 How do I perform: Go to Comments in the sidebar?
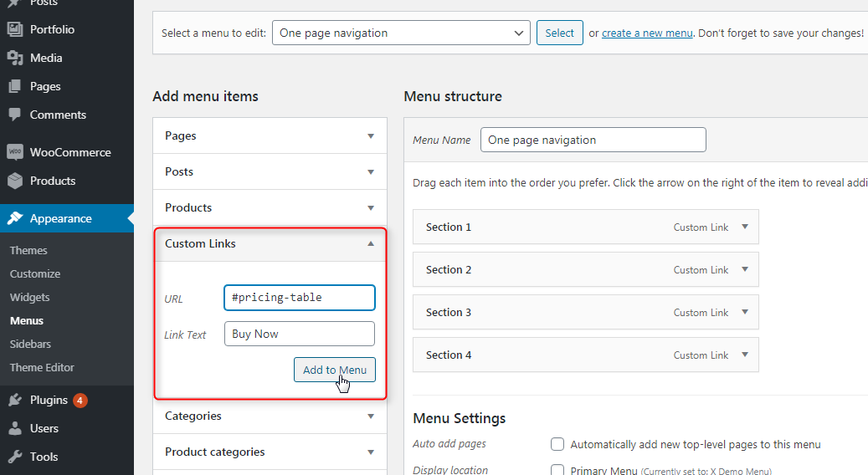pyautogui.click(x=58, y=115)
